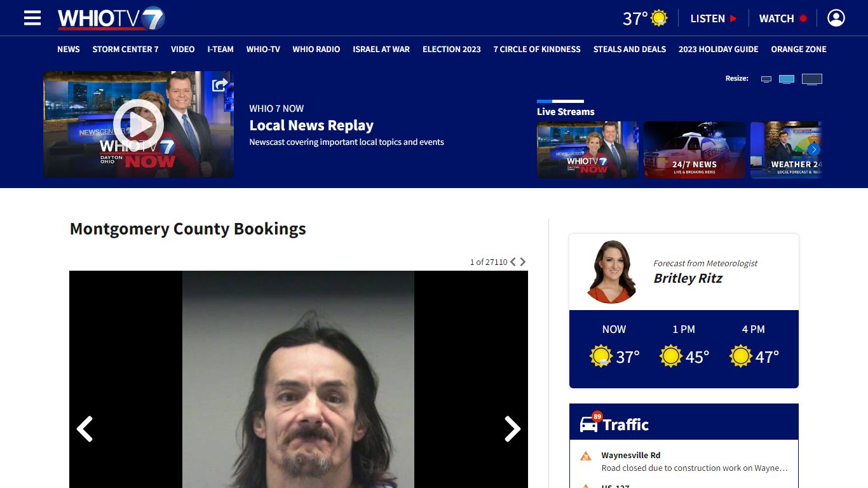
Task: Open 7 CIRCLE OF KINDNESS page
Action: [x=537, y=49]
